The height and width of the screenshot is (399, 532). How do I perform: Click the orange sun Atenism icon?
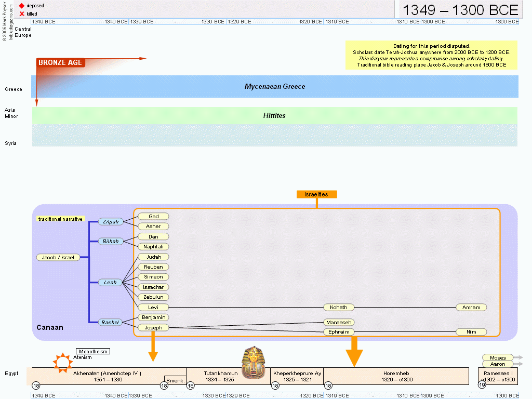point(63,362)
